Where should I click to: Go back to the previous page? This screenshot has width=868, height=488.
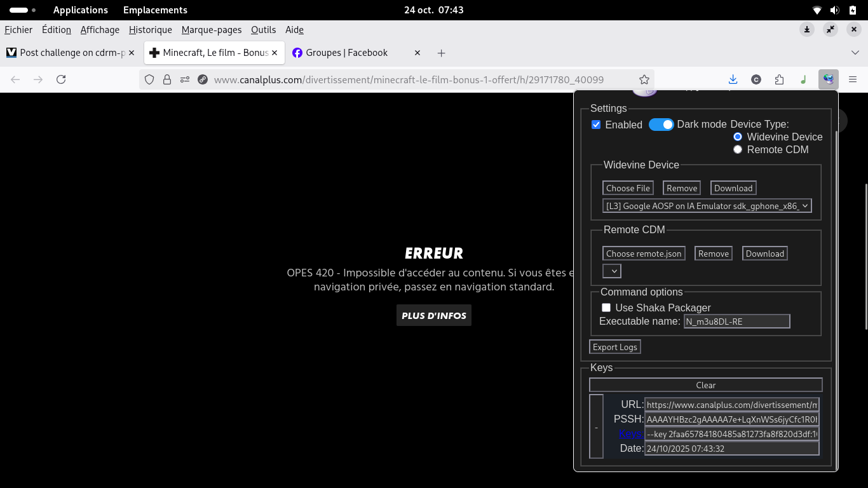(x=15, y=79)
